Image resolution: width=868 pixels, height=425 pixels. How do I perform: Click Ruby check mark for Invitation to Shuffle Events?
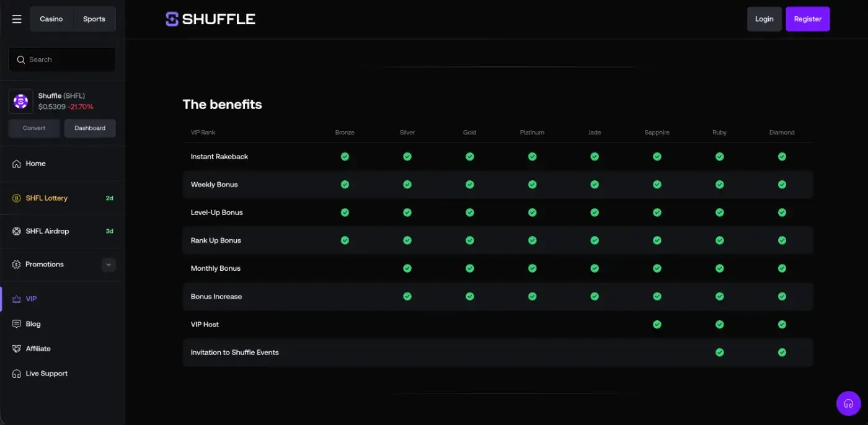[719, 353]
